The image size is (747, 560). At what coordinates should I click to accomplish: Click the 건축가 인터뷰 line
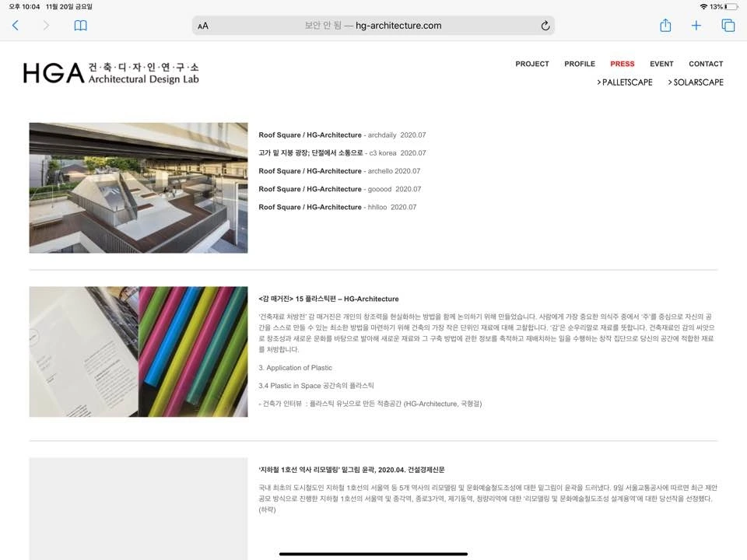coord(370,404)
